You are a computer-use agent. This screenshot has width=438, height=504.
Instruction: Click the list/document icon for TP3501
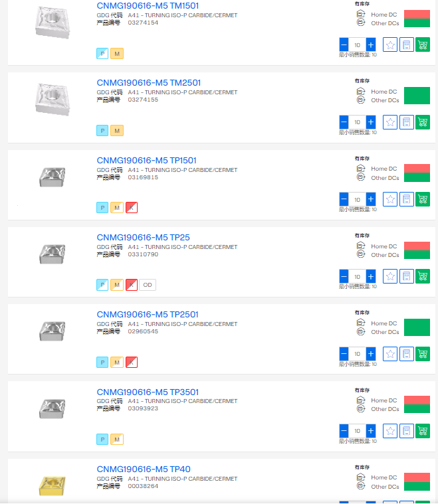[406, 431]
